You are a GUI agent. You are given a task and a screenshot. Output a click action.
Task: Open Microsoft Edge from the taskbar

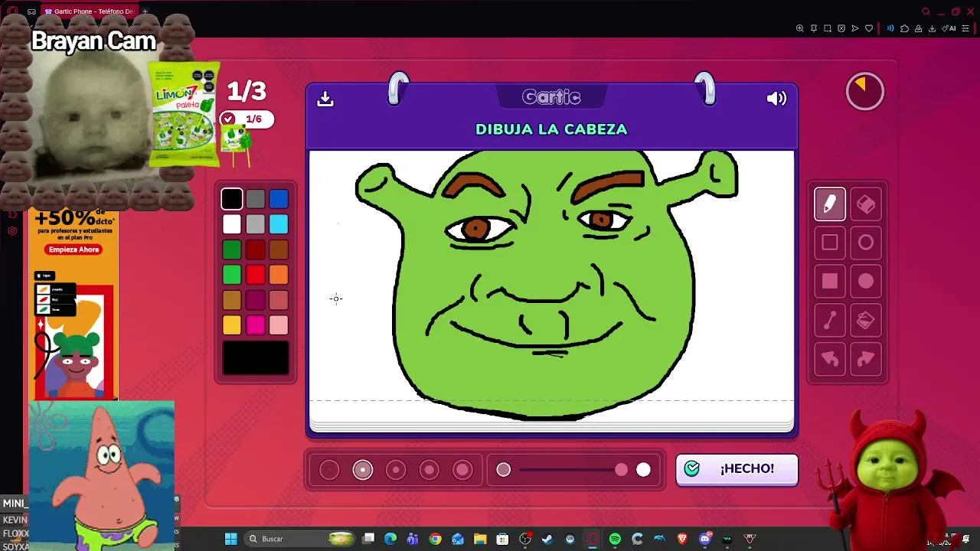390,539
